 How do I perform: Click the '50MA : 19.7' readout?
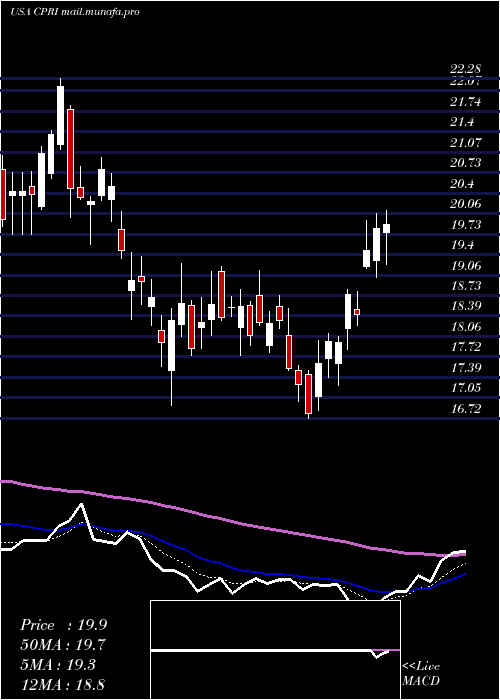click(x=63, y=645)
